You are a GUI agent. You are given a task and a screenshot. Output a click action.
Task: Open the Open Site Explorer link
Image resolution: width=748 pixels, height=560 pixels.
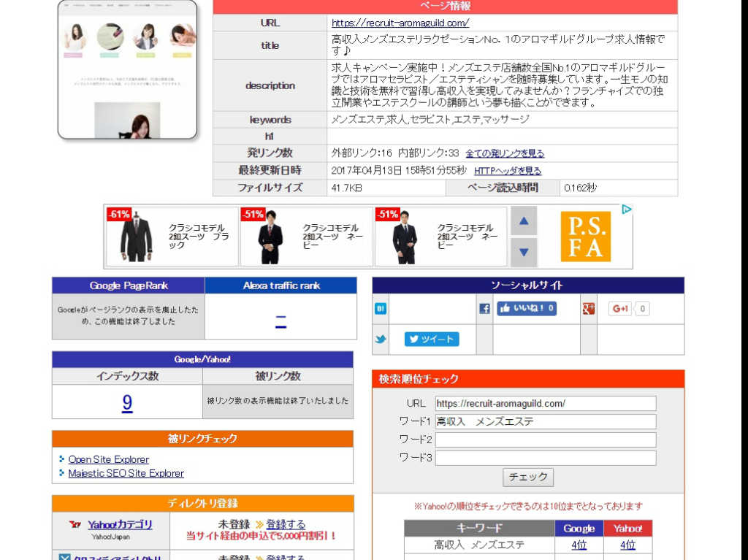[x=108, y=459]
